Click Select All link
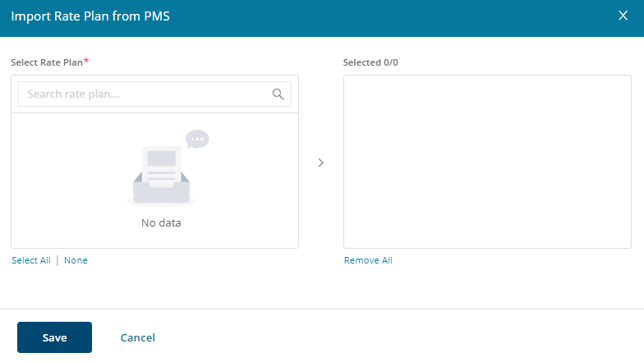 [31, 260]
